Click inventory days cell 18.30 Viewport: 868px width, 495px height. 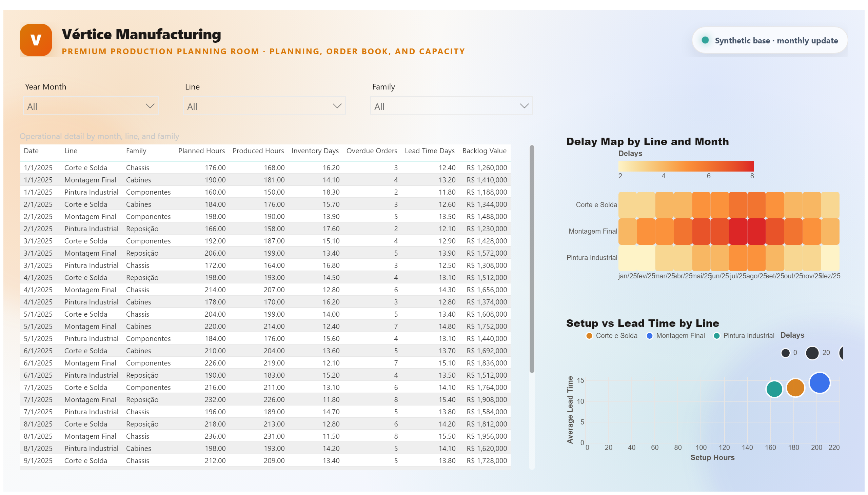(331, 192)
